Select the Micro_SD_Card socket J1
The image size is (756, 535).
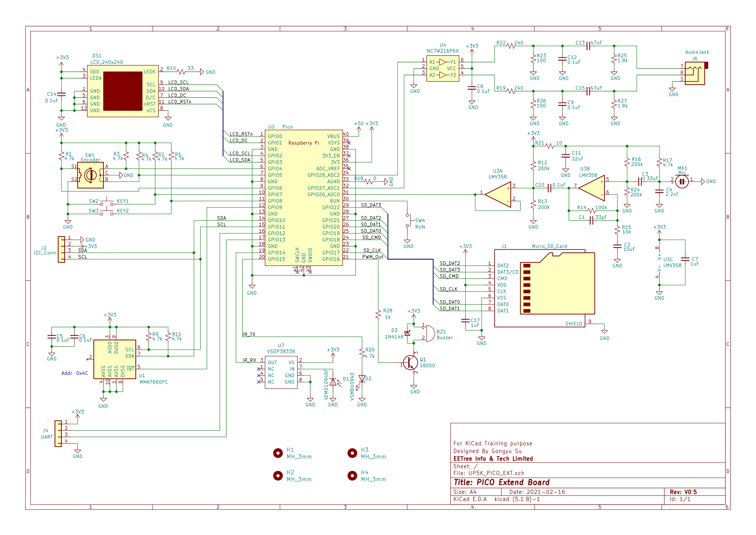pos(545,288)
